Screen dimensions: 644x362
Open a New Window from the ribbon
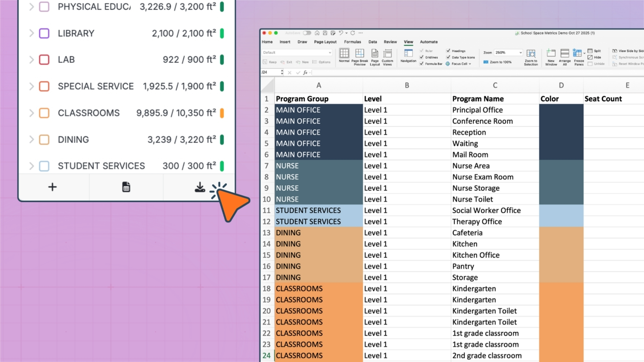pyautogui.click(x=551, y=57)
